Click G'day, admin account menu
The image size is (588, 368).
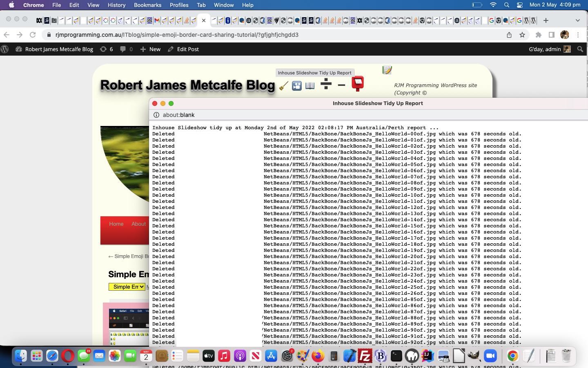point(550,49)
